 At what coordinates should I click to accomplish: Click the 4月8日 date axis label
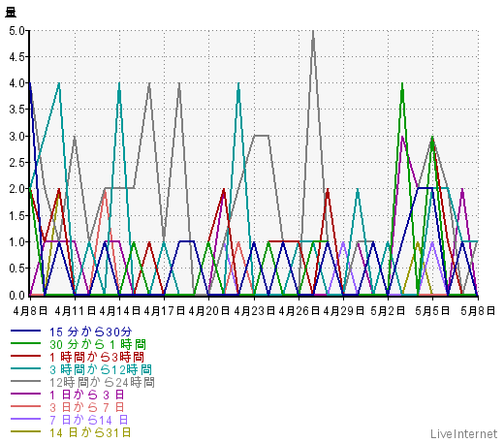pyautogui.click(x=30, y=311)
